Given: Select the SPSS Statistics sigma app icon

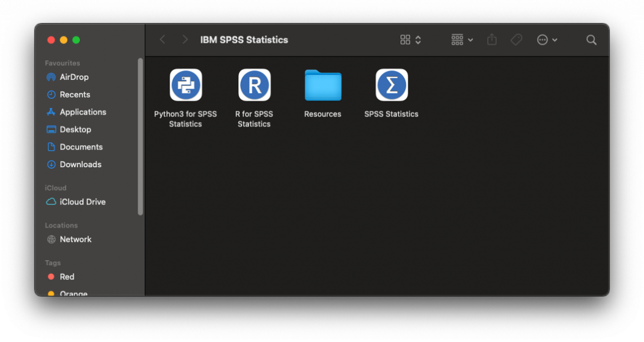Looking at the screenshot, I should click(391, 85).
